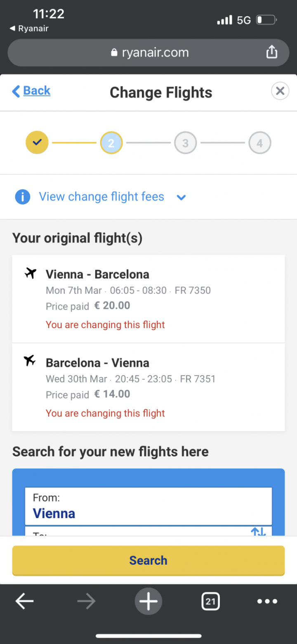Select step 2 in progress indicator
The height and width of the screenshot is (644, 297).
pyautogui.click(x=111, y=143)
